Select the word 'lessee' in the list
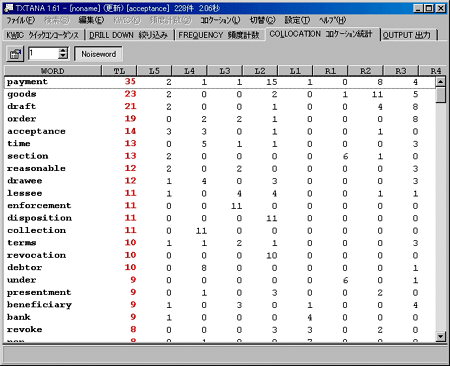Viewport: 450px width, 366px height. point(25,193)
